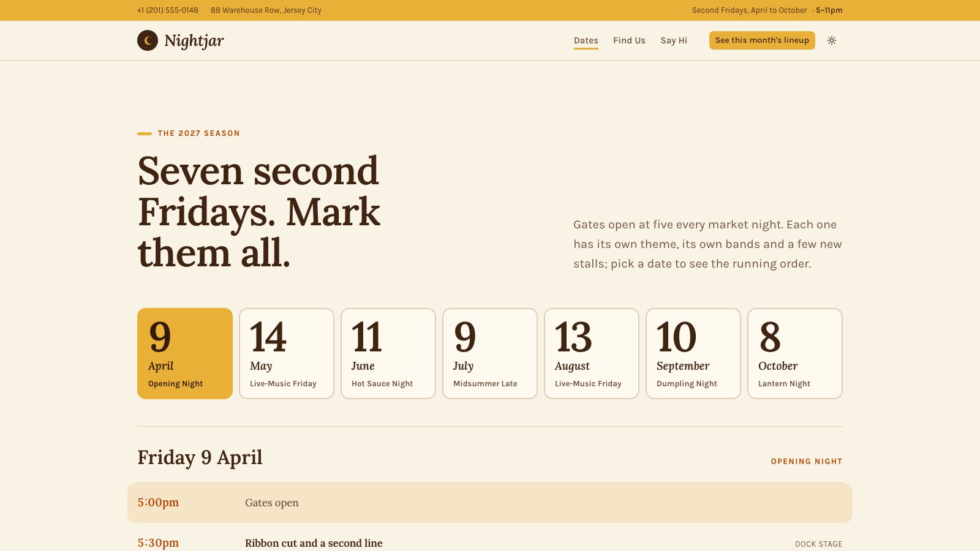Click the Nightjar wordmark text
980x551 pixels.
[194, 41]
